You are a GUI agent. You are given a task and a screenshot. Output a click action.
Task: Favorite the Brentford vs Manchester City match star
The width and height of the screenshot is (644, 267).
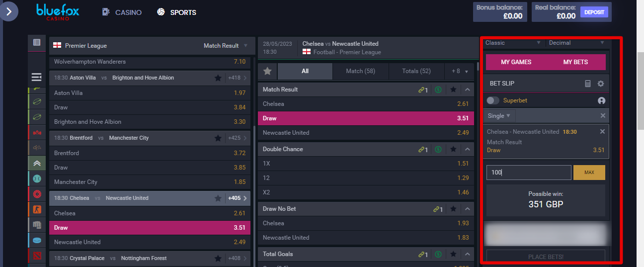(218, 138)
